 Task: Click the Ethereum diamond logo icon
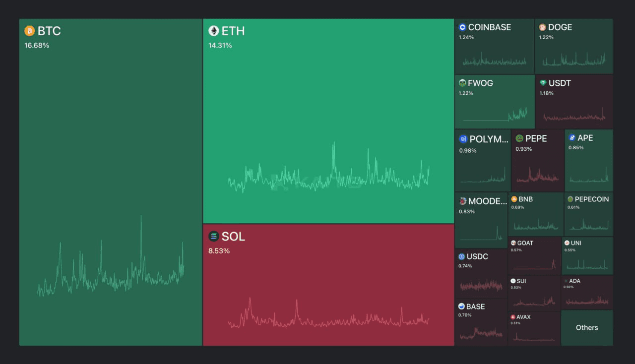click(214, 31)
